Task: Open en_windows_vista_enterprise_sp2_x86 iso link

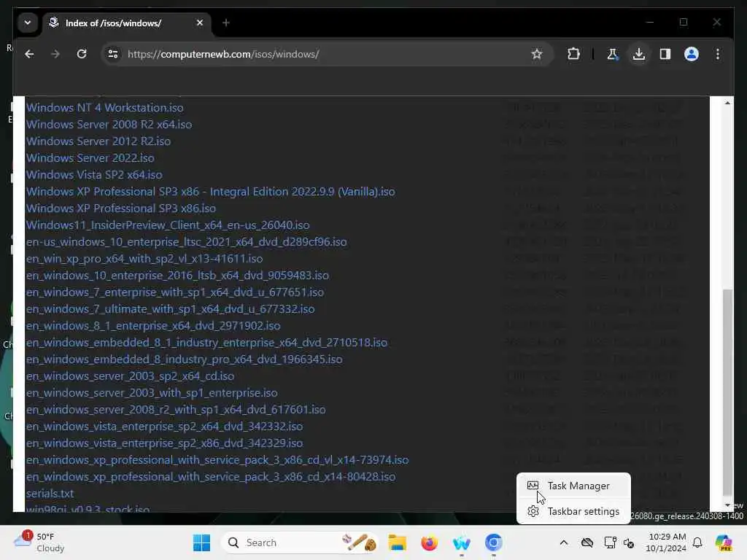Action: click(164, 443)
